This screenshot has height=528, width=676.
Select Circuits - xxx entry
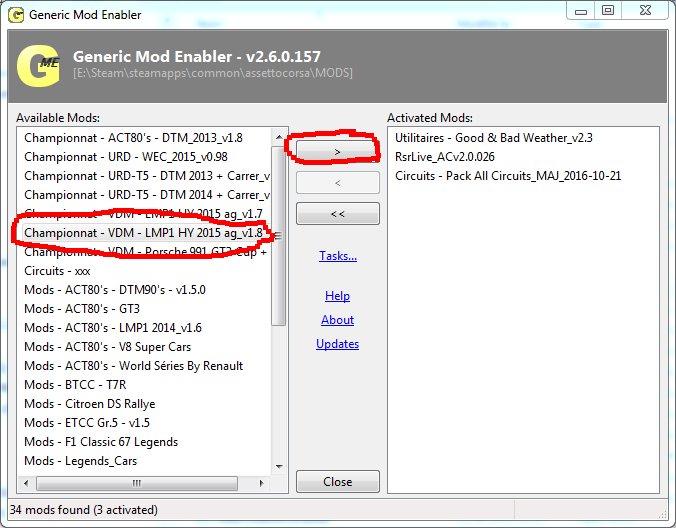click(x=57, y=271)
